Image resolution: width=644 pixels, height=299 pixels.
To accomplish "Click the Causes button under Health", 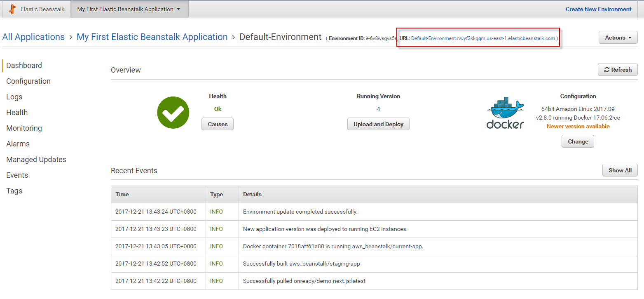I will [218, 124].
